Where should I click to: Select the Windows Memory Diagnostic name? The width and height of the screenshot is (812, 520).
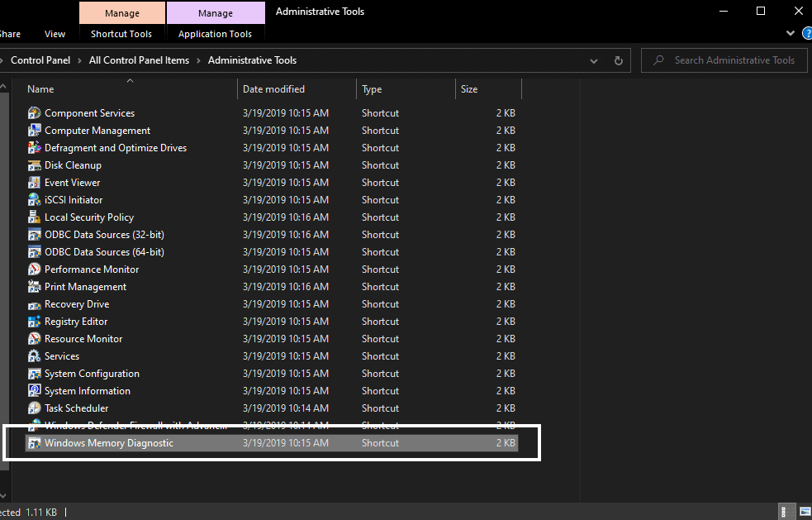click(x=109, y=443)
